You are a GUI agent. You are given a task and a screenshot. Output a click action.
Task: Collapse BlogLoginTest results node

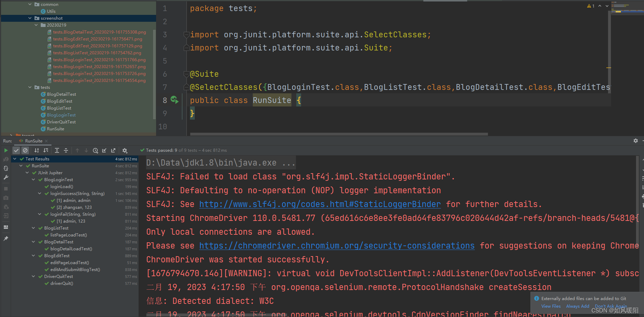pos(33,180)
